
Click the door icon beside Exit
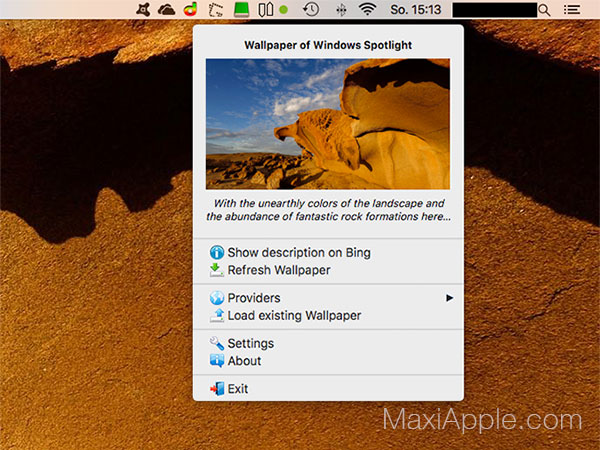tap(217, 389)
